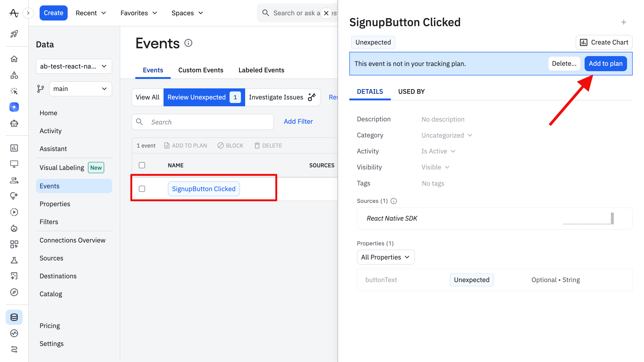Switch to the USED BY tab
644x362 pixels.
pos(411,91)
